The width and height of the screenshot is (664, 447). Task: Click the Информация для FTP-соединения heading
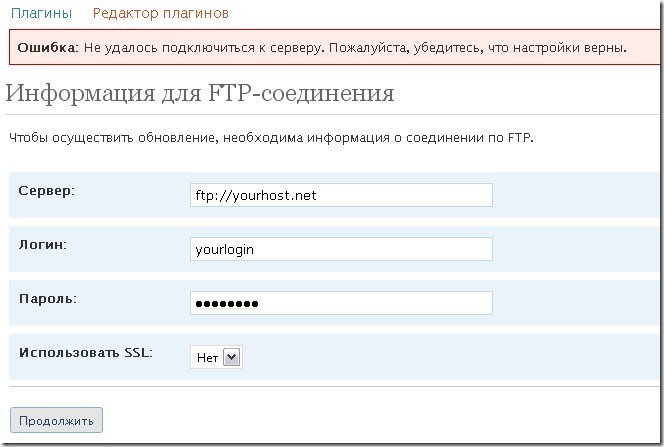(x=200, y=94)
